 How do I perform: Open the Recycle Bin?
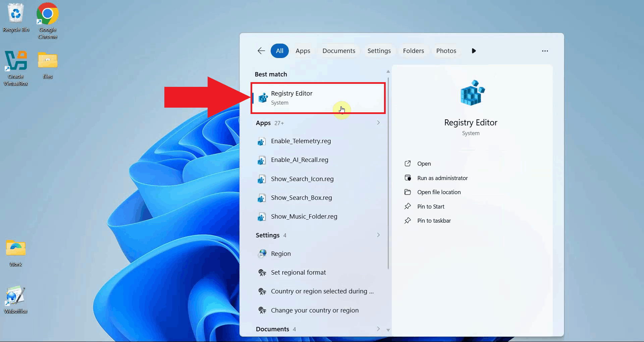coord(16,13)
